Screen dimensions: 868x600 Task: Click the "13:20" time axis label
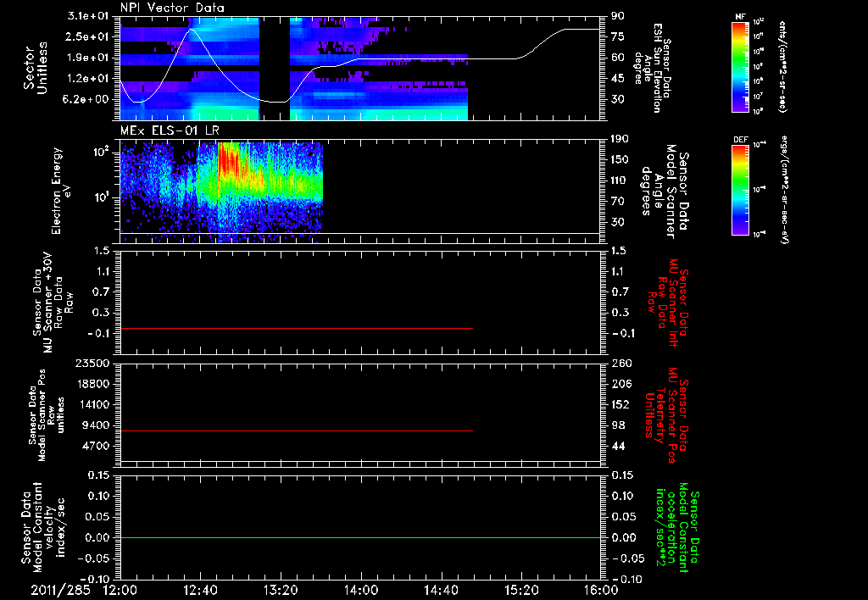pos(281,590)
